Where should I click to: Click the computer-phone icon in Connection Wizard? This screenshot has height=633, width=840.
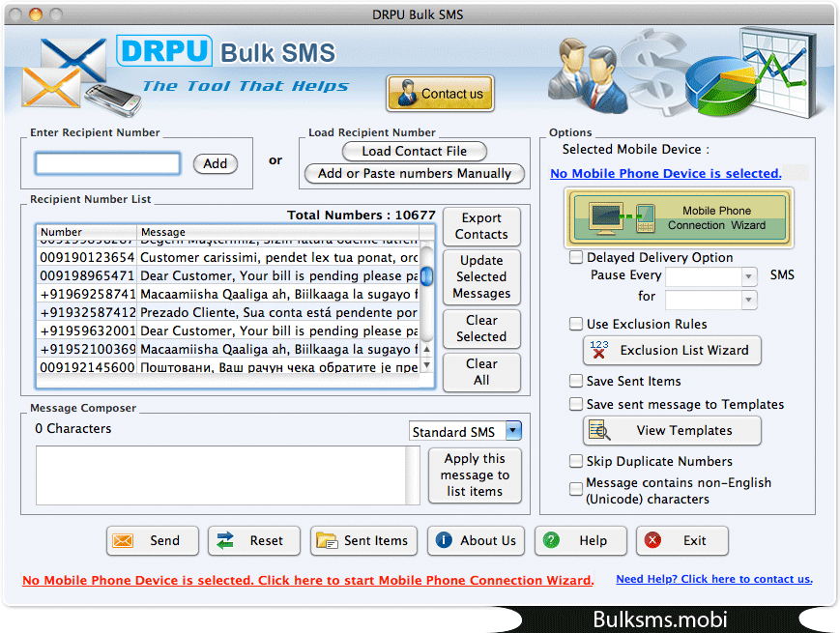point(622,218)
